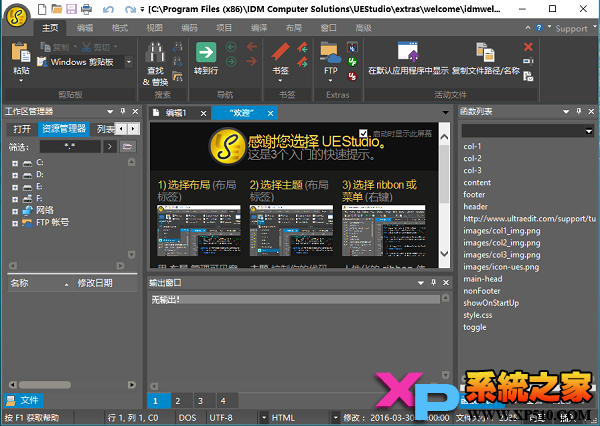600x426 pixels.
Task: Click the red forward navigation arrow
Action: pyautogui.click(x=251, y=61)
